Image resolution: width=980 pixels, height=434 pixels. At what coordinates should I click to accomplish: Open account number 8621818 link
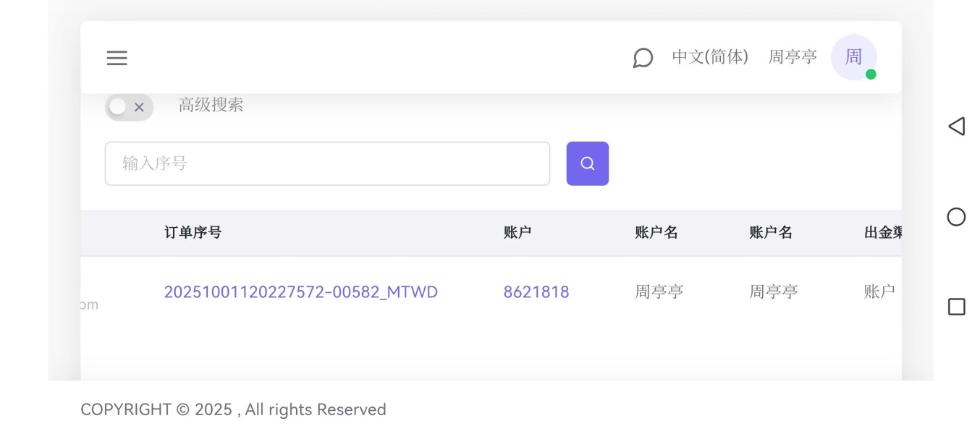[x=536, y=292]
